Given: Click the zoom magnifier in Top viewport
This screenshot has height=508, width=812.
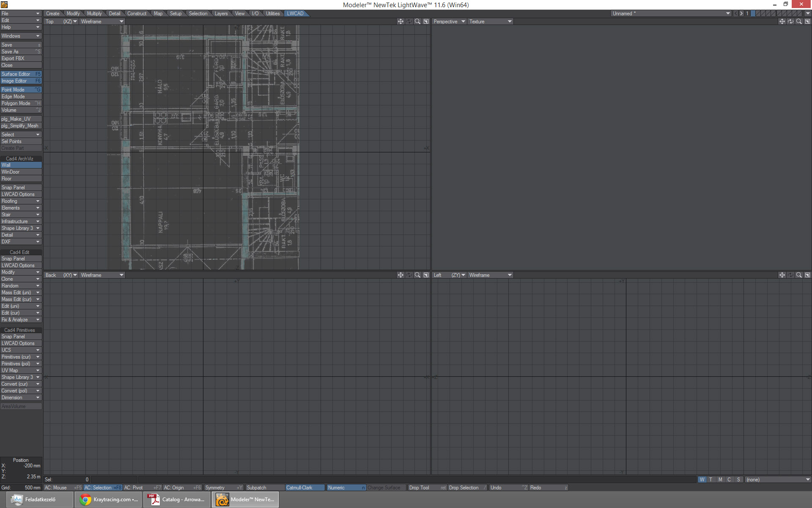Looking at the screenshot, I should click(417, 22).
